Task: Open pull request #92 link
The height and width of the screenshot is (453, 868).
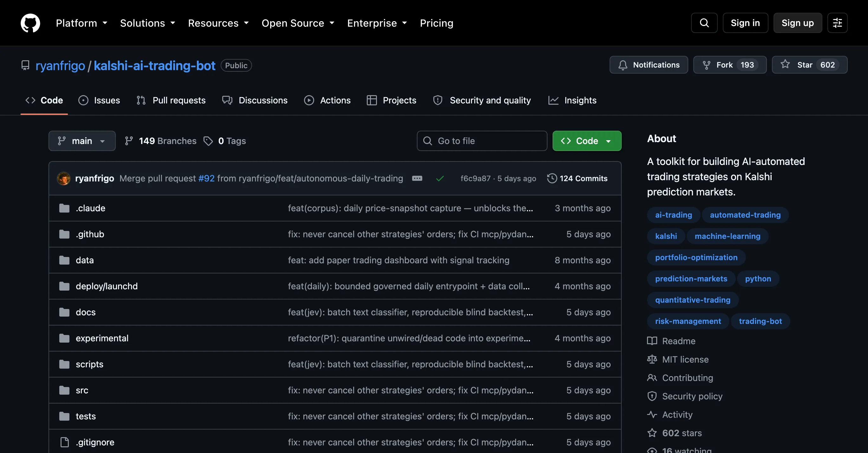Action: coord(206,178)
